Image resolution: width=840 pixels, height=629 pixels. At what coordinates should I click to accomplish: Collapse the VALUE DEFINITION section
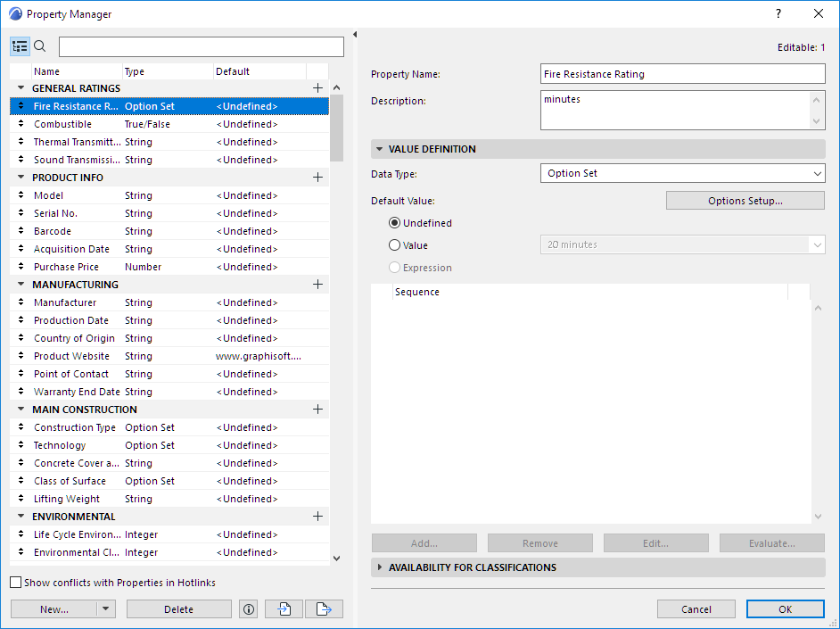click(x=379, y=149)
